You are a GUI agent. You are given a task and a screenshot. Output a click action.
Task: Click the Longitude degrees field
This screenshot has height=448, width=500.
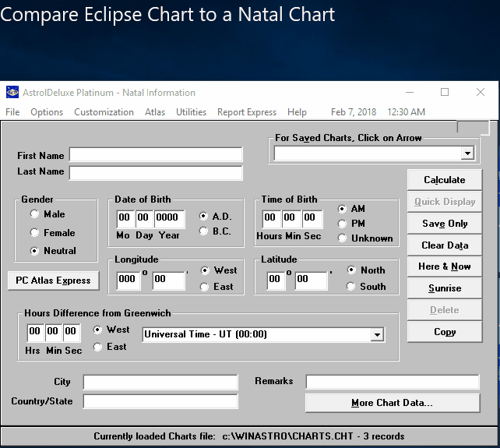click(129, 280)
